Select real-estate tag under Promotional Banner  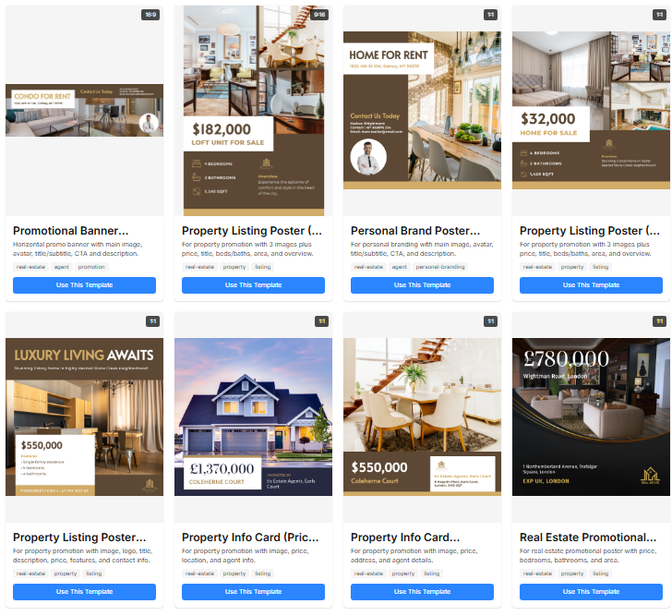30,267
